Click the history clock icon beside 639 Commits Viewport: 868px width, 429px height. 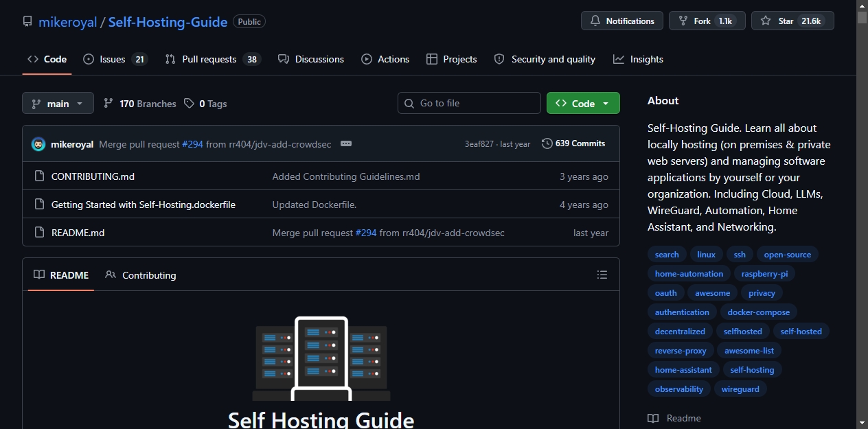[x=547, y=143]
